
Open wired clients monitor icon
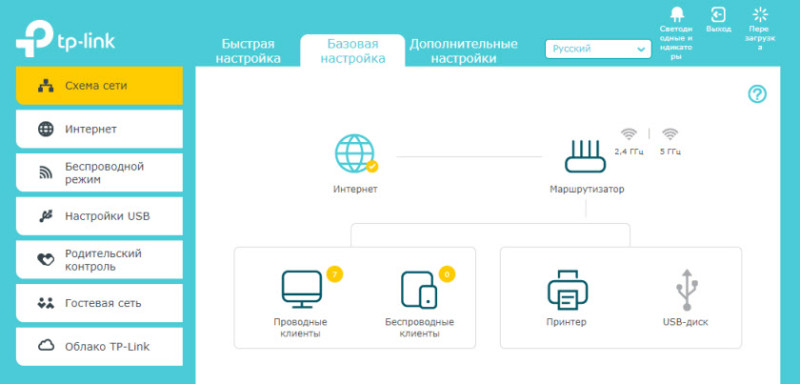click(x=302, y=289)
